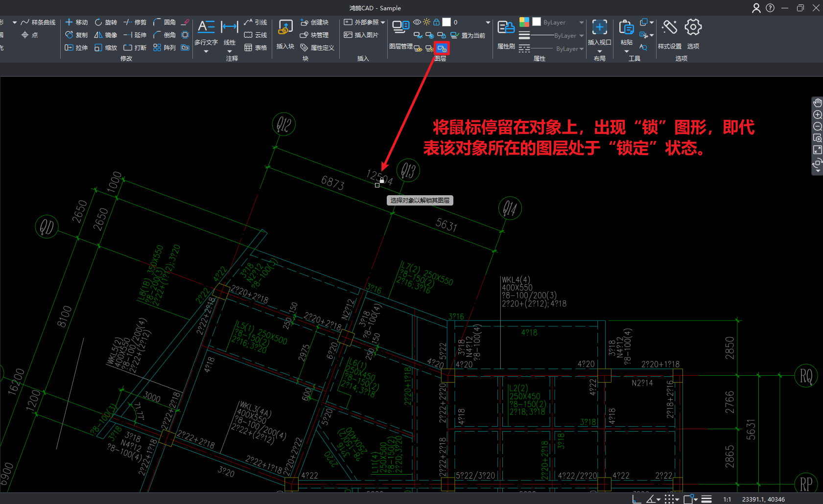Click the 置为当前 button
The image size is (823, 504).
[468, 35]
